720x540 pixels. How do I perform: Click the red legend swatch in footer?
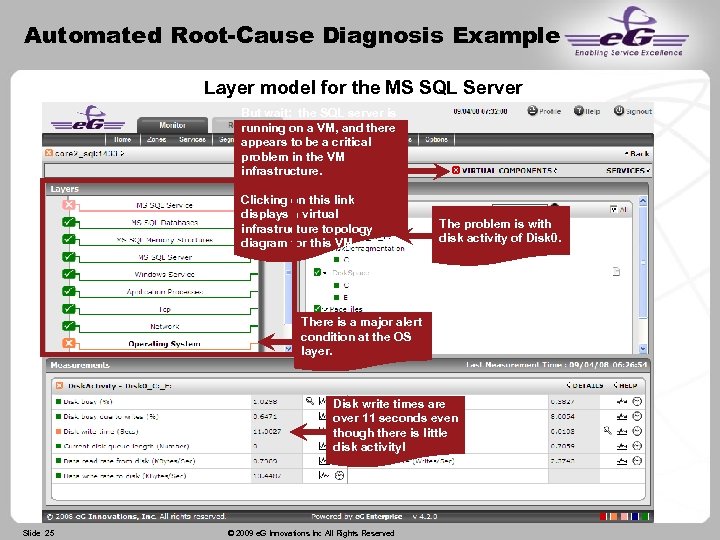[603, 517]
